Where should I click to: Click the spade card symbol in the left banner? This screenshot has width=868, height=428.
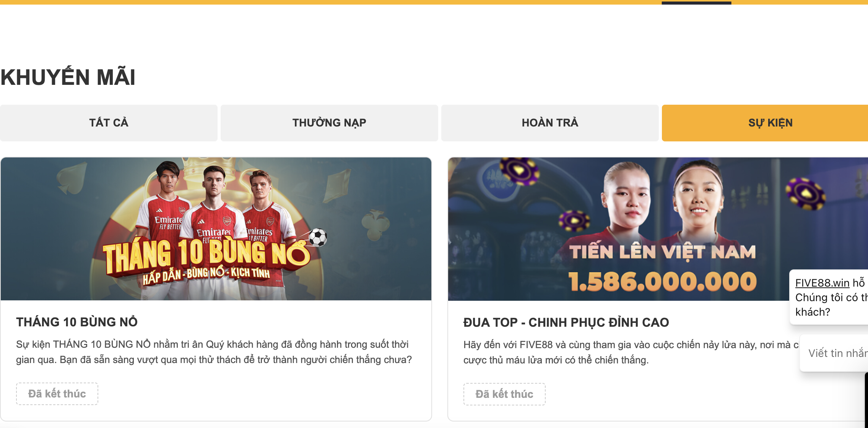[72, 177]
